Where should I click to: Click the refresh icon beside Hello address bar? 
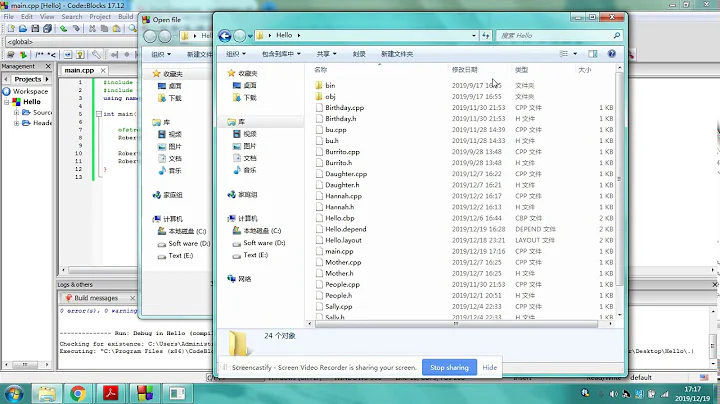(485, 35)
